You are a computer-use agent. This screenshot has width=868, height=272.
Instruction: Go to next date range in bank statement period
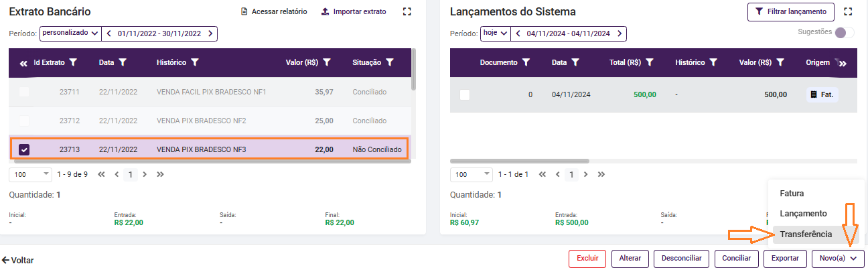point(210,33)
